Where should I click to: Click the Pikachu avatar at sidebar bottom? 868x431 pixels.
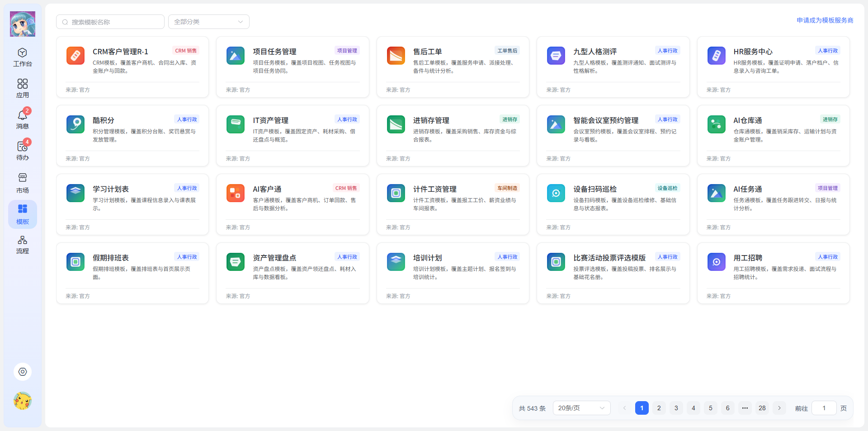pyautogui.click(x=23, y=401)
